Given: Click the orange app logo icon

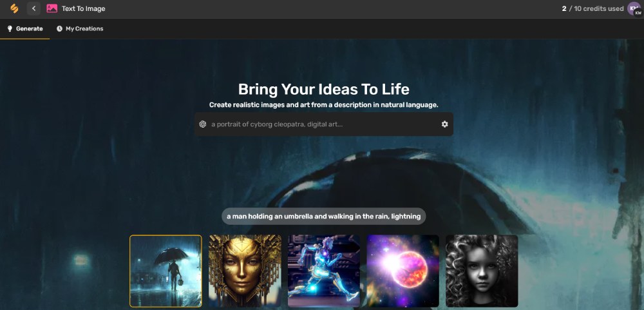Looking at the screenshot, I should (14, 8).
